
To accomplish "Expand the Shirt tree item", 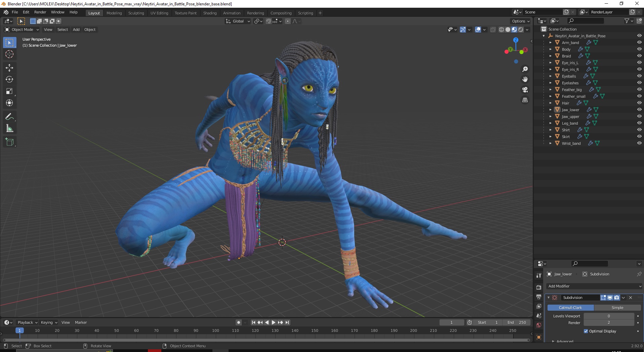I will point(550,130).
